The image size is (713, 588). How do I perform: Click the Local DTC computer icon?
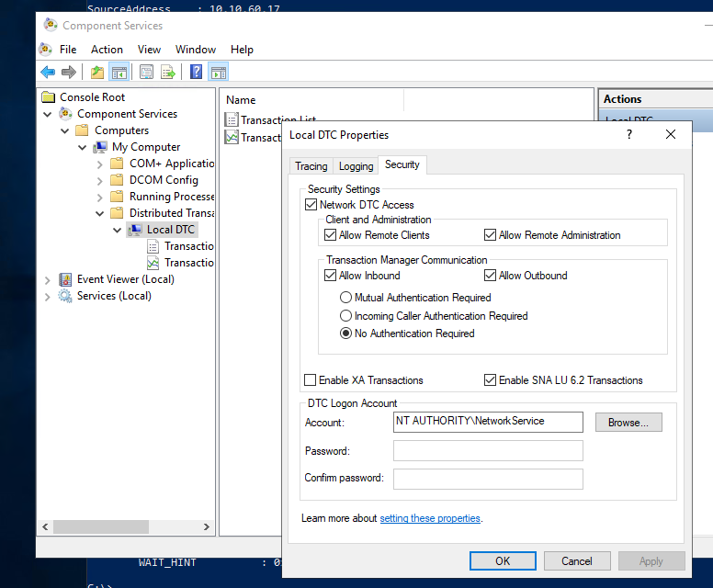(x=134, y=230)
